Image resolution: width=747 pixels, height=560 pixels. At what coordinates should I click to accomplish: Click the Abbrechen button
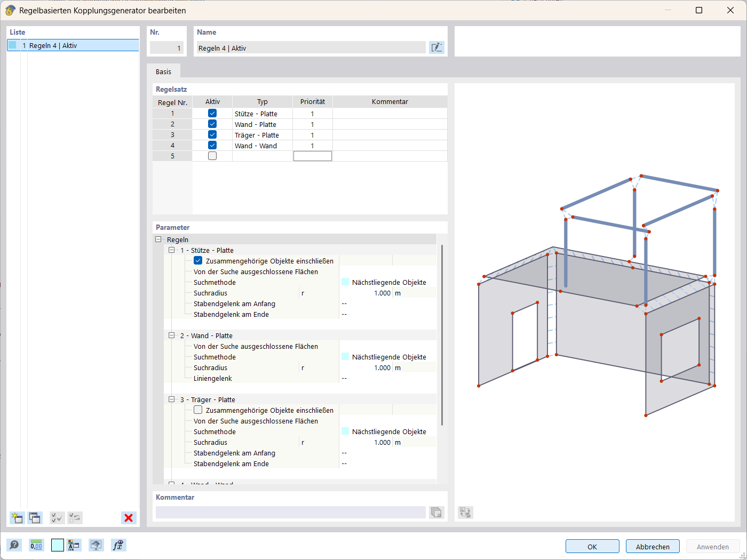[x=653, y=547]
